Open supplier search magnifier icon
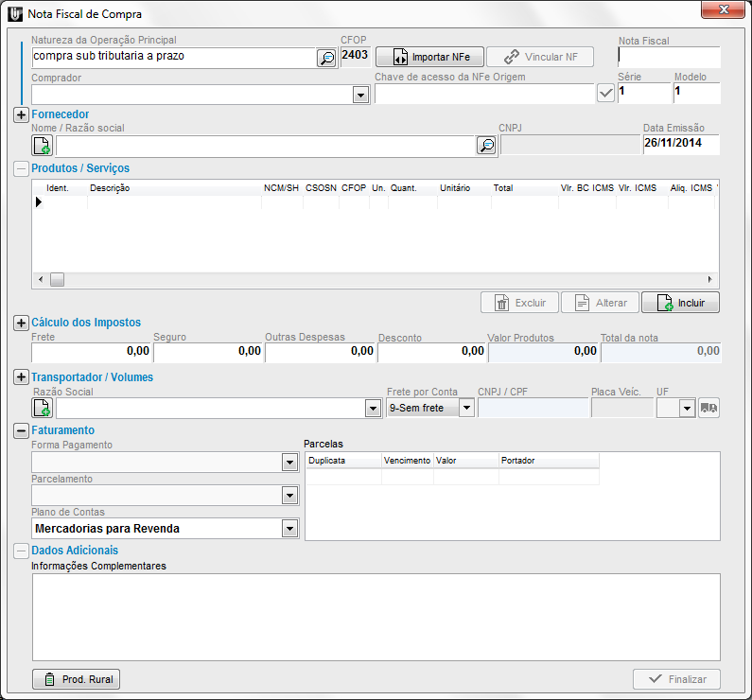This screenshot has width=752, height=700. tap(486, 145)
